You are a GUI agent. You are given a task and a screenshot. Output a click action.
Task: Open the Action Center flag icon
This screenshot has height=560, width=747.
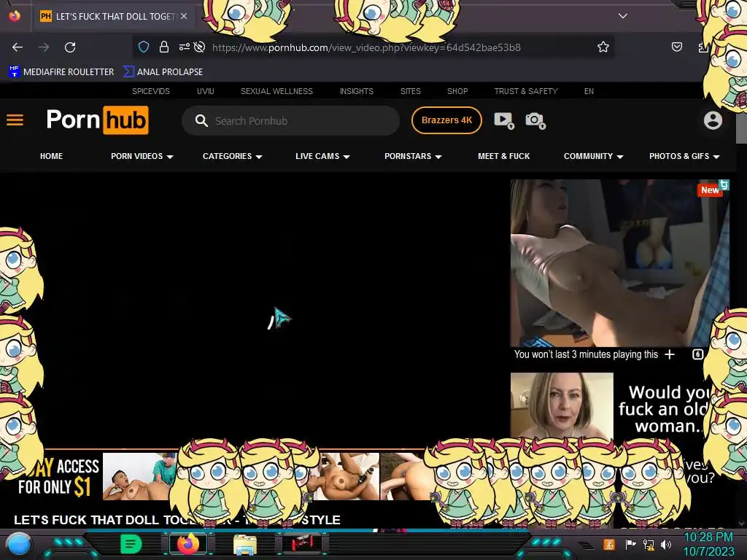(630, 544)
